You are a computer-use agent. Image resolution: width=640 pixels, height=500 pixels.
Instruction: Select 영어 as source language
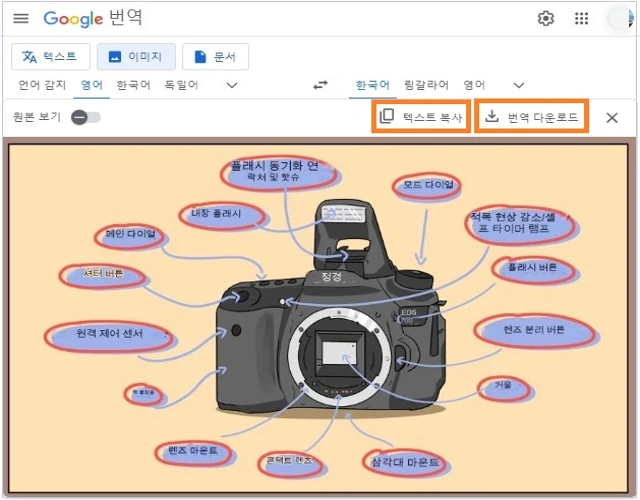[91, 85]
